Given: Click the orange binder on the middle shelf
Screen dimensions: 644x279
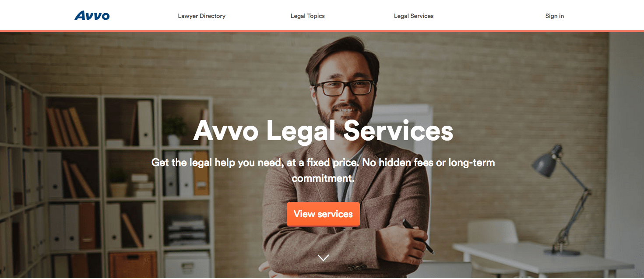Looking at the screenshot, I should point(201,173).
